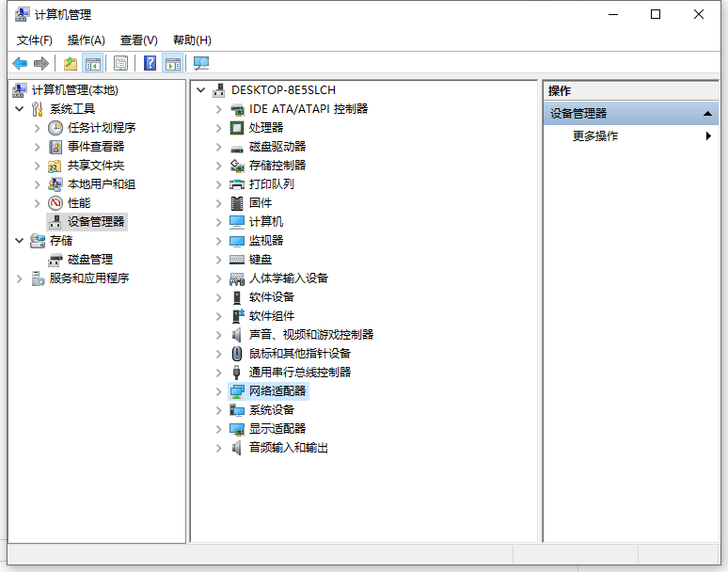Open 更多操作 in the actions pane

(x=595, y=136)
